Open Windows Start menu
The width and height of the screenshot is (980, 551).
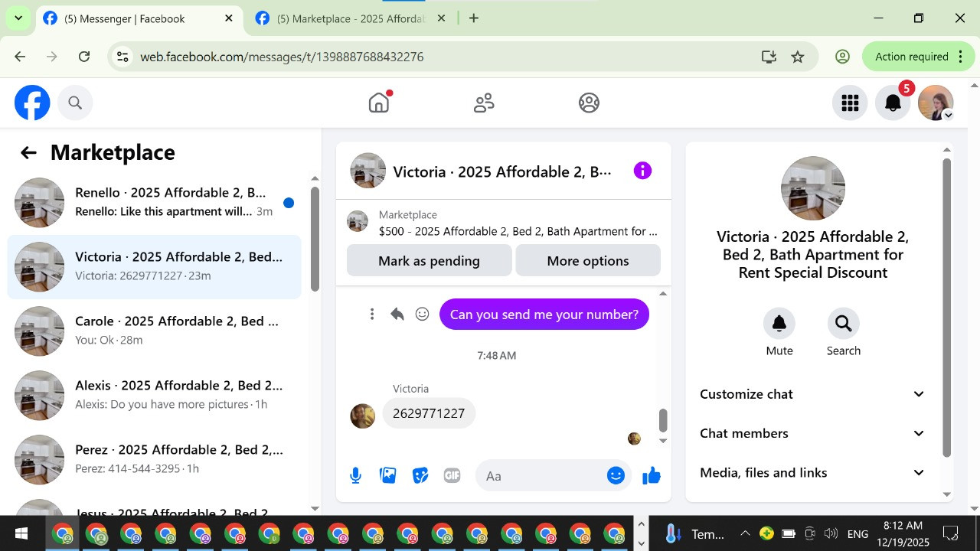tap(21, 533)
